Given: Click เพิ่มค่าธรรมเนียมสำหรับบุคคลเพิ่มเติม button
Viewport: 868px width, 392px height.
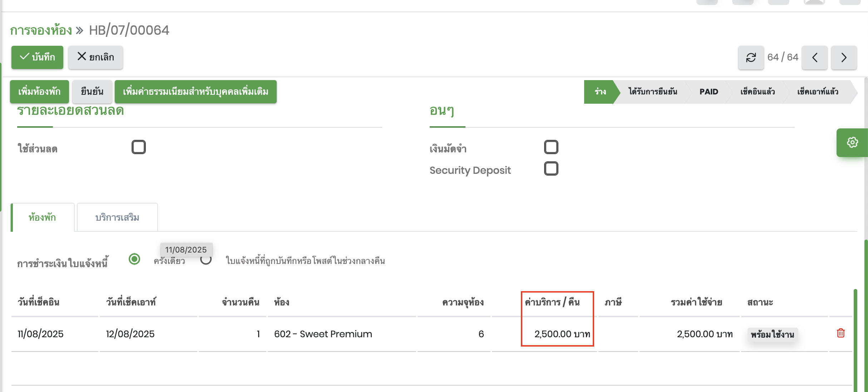Looking at the screenshot, I should pyautogui.click(x=196, y=92).
